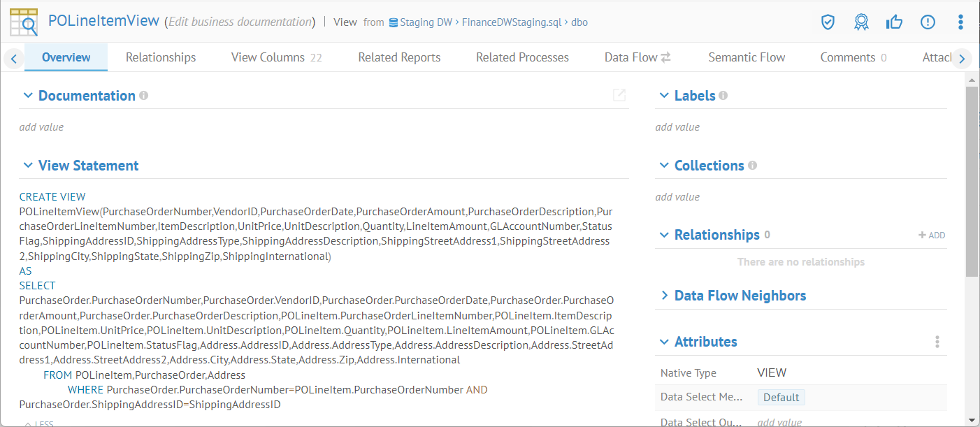This screenshot has height=427, width=980.
Task: Click the POLineItemView view object icon
Action: click(24, 22)
